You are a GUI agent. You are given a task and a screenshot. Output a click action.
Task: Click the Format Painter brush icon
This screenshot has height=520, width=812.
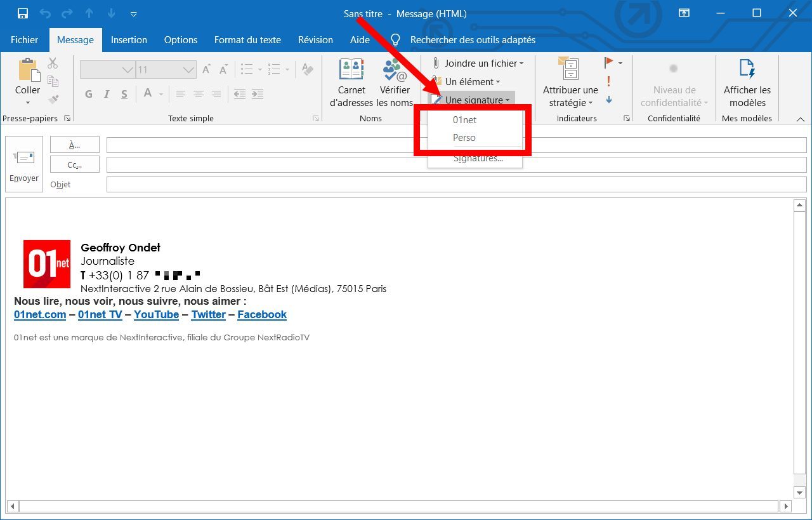point(53,99)
